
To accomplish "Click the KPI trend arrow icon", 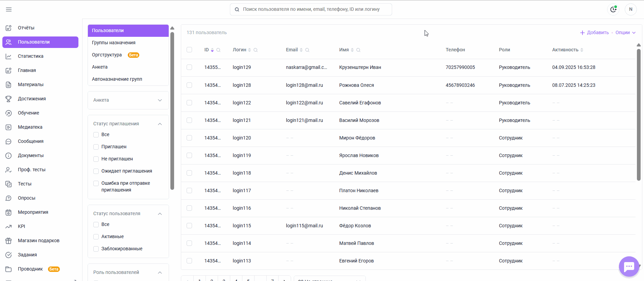I will click(x=9, y=226).
